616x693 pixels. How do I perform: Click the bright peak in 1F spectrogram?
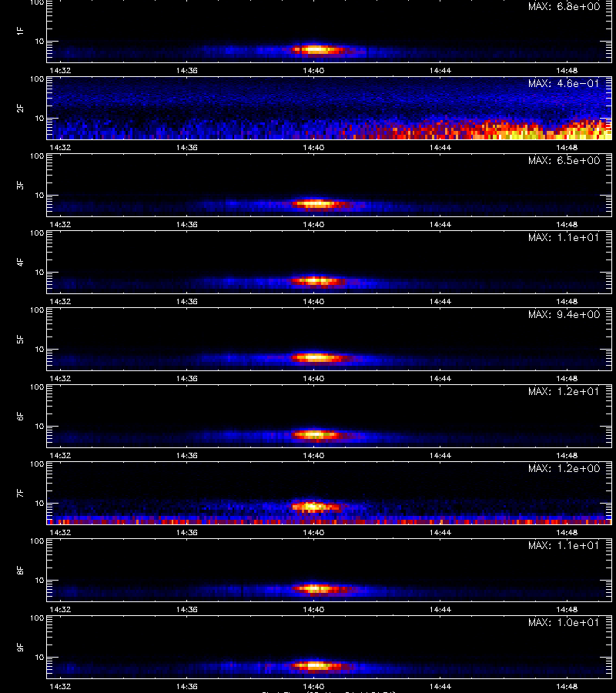click(x=316, y=49)
